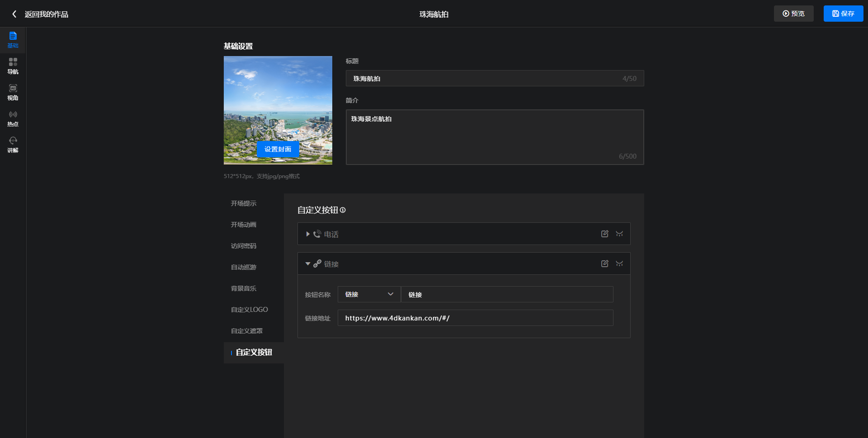Screen dimensions: 868x438
Task: Click the 链接地址 URL input field
Action: [475, 318]
